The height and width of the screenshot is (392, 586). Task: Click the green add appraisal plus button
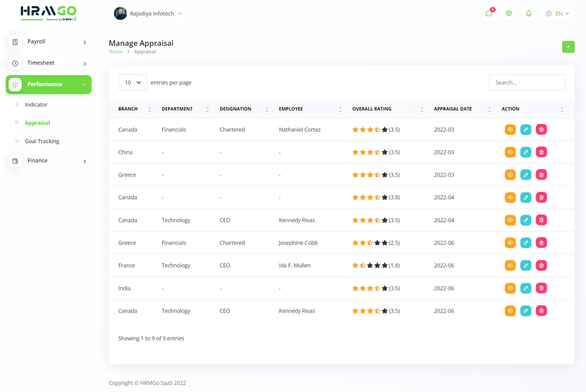click(x=568, y=47)
